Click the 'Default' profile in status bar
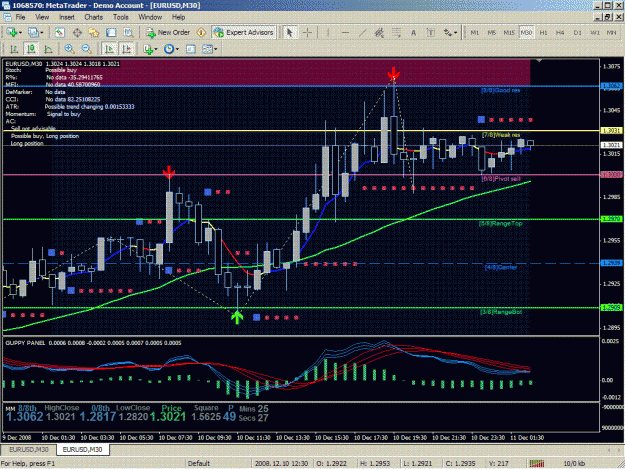The width and height of the screenshot is (625, 469). tap(199, 463)
